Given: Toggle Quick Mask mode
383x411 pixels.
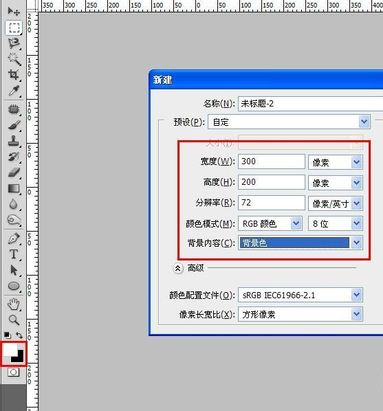Looking at the screenshot, I should [x=14, y=372].
